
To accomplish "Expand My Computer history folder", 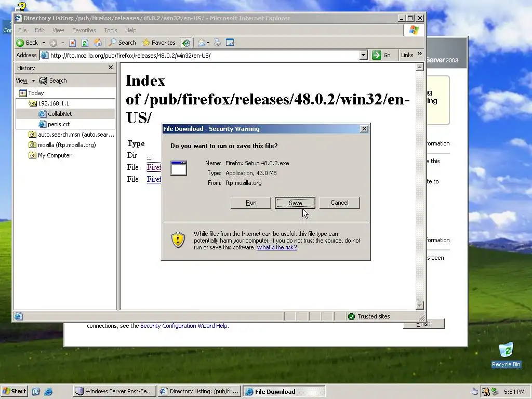I will point(50,155).
